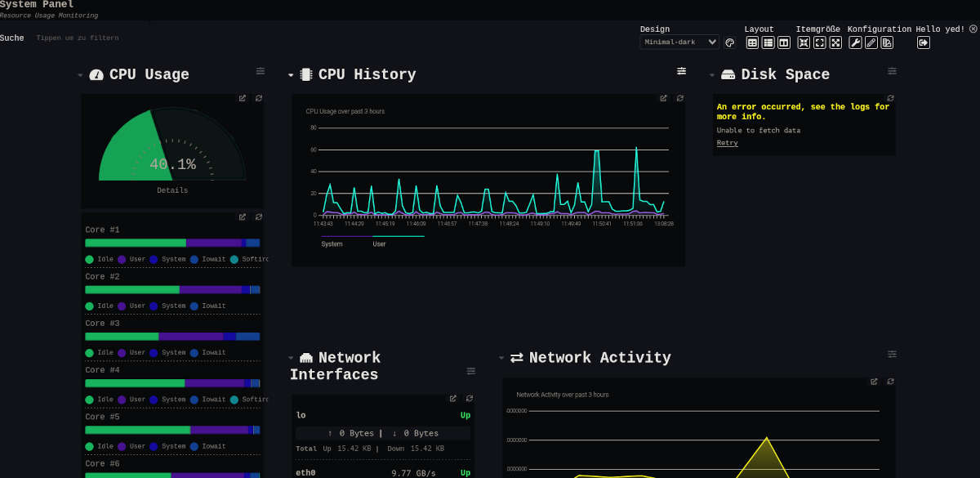Open Network Activity section options menu
Screen dimensions: 980x478
(x=893, y=354)
